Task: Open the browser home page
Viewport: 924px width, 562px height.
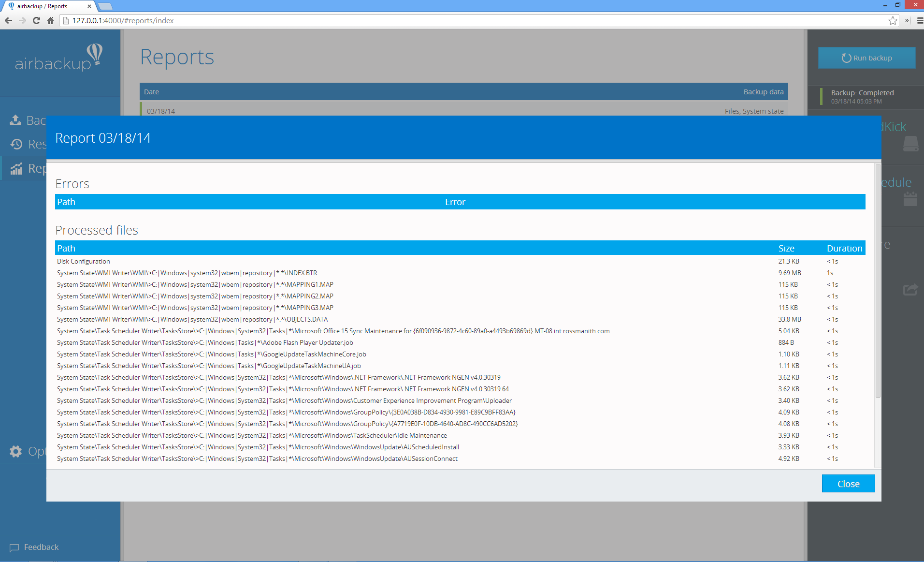Action: 50,20
